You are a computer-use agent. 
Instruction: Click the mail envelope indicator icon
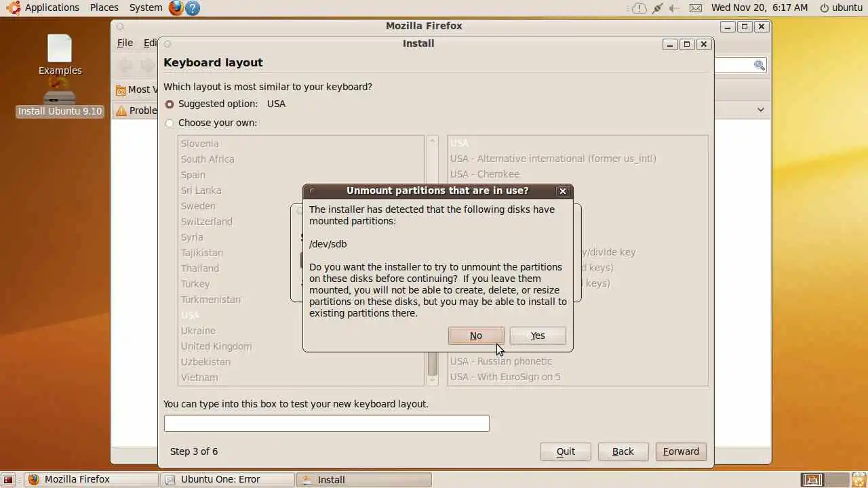[696, 8]
